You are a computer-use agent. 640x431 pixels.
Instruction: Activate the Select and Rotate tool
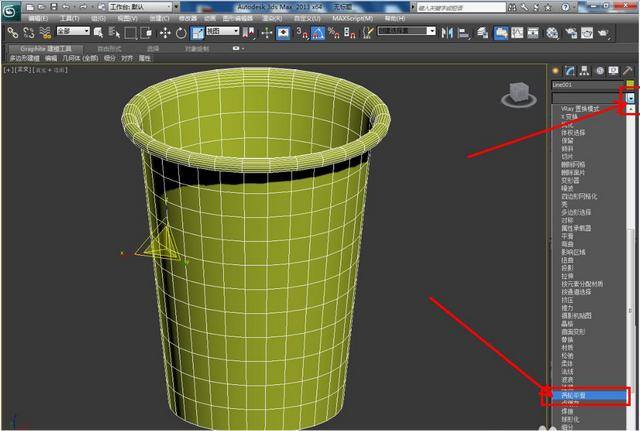point(181,33)
